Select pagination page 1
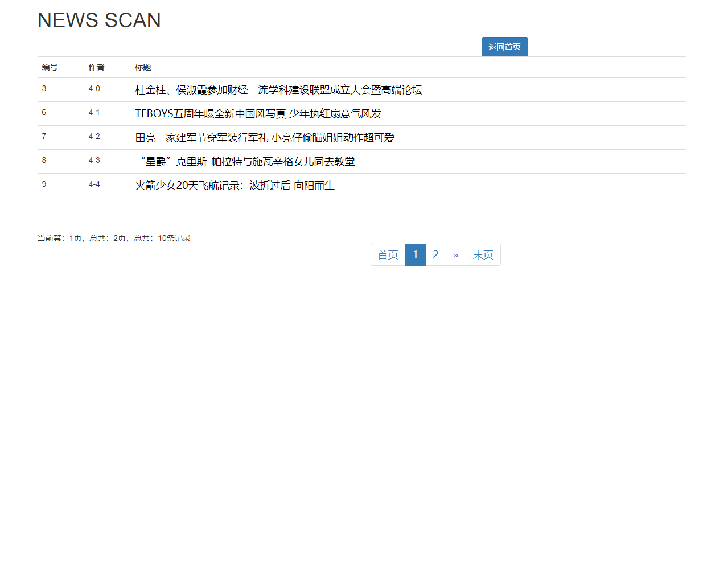 (415, 254)
